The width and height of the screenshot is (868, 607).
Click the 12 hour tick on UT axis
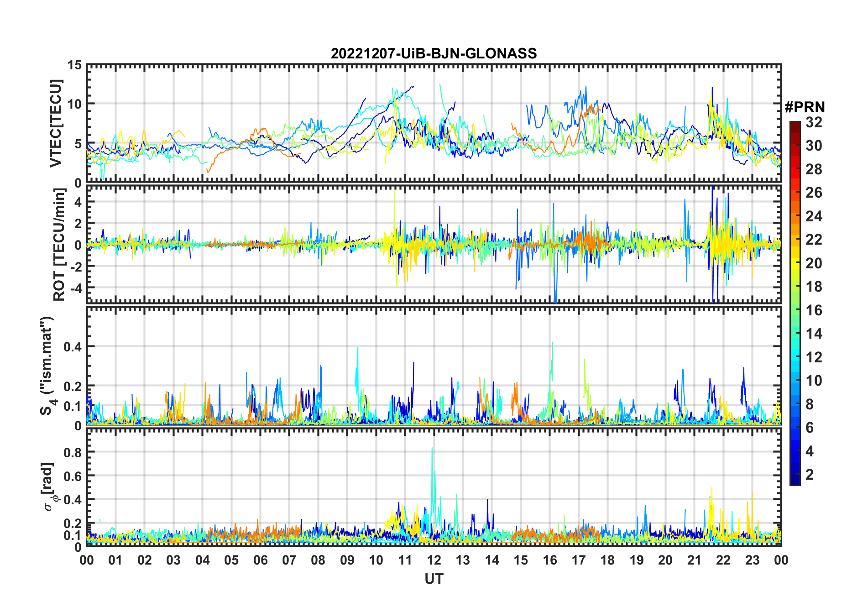point(434,560)
